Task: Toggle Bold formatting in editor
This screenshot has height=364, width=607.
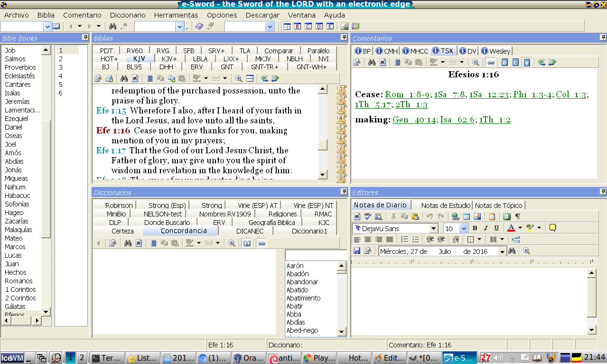Action: 475,228
